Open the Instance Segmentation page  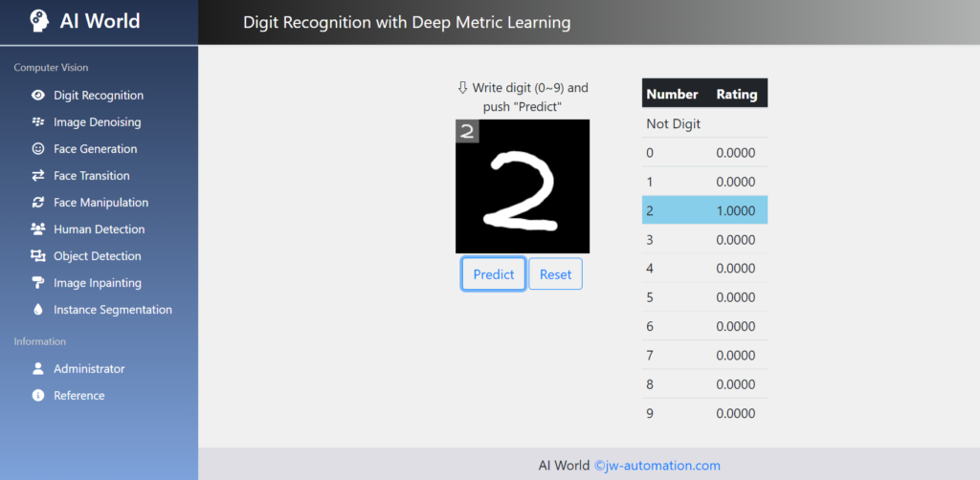[x=112, y=310]
